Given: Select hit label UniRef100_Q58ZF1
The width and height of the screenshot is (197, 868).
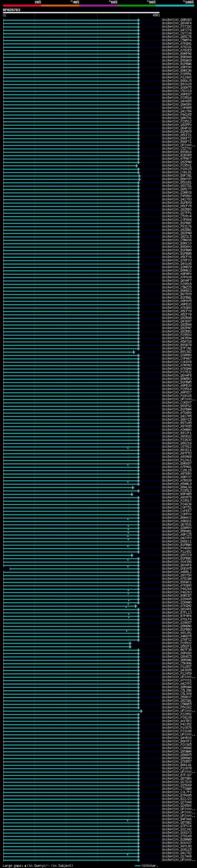Looking at the screenshot, I should [x=177, y=646].
